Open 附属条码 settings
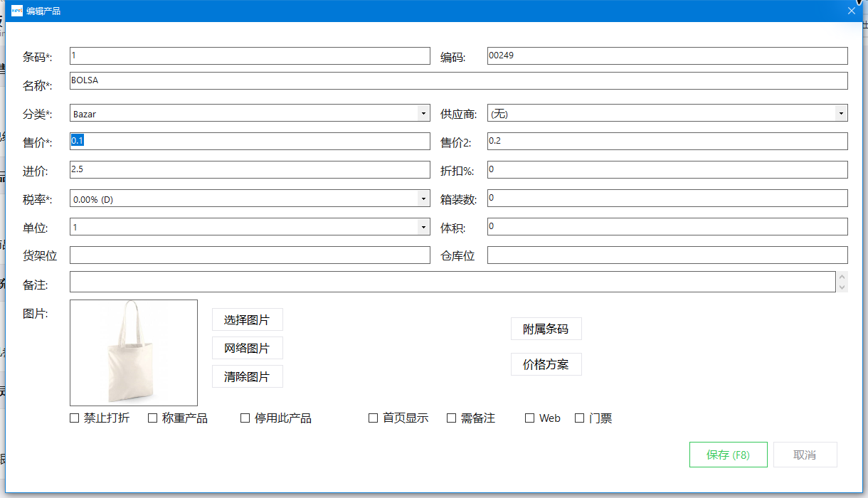Viewport: 868px width, 498px height. tap(546, 329)
